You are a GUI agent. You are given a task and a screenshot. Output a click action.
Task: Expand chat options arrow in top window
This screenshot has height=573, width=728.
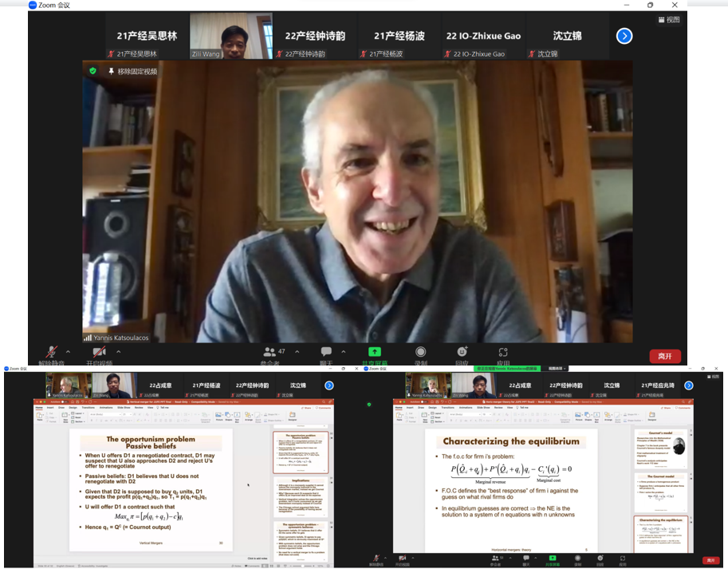pos(344,352)
